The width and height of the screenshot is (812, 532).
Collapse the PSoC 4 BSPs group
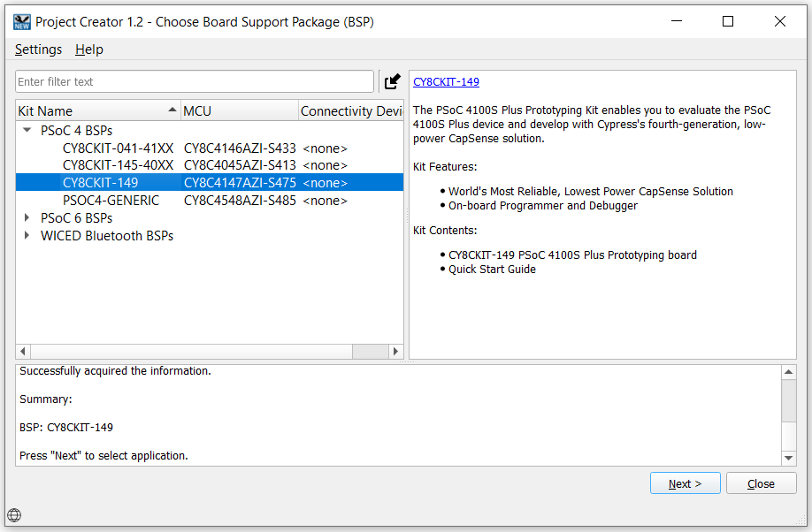click(x=27, y=131)
